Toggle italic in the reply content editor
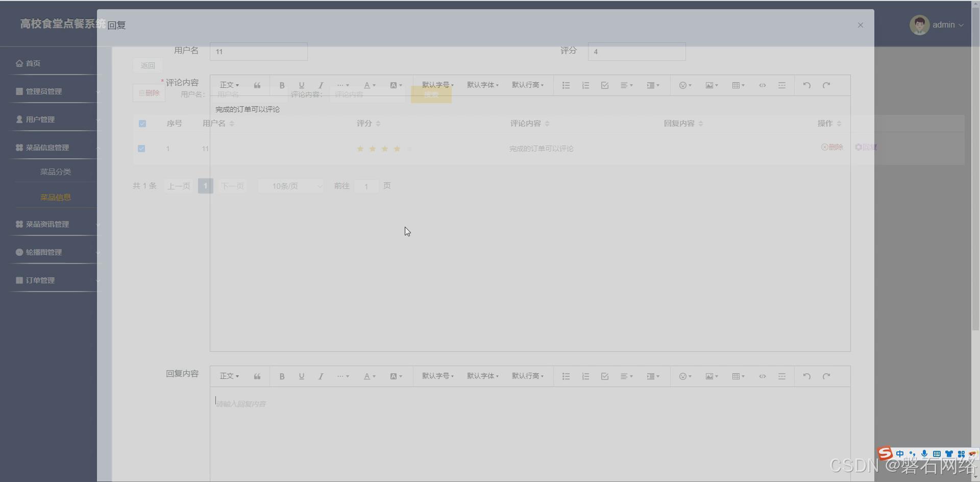This screenshot has height=482, width=980. click(321, 376)
